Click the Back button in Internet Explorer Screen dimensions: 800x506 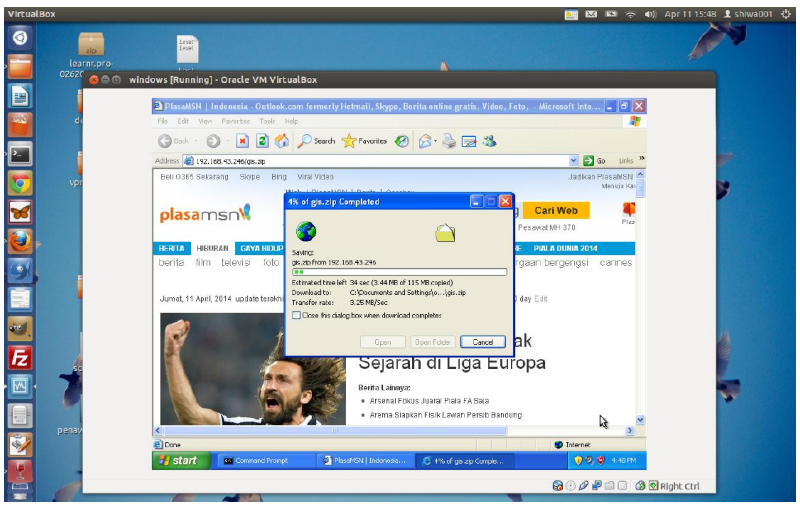173,141
